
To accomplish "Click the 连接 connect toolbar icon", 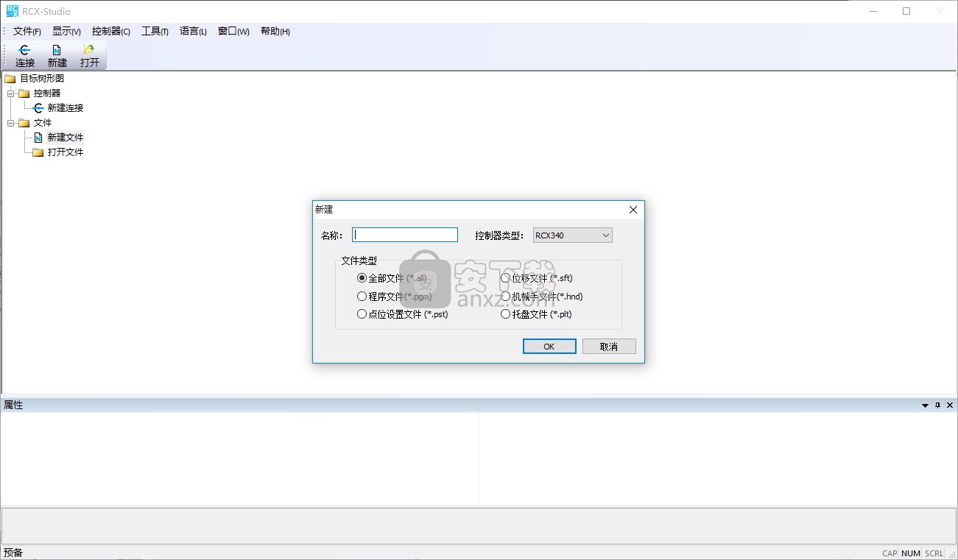I will [x=25, y=50].
